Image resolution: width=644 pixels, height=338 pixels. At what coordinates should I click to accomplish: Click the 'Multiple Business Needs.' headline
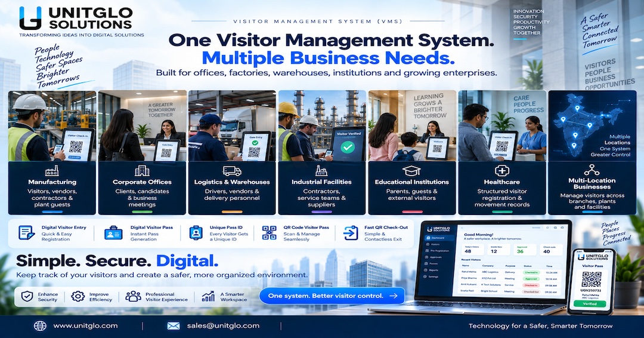click(328, 58)
